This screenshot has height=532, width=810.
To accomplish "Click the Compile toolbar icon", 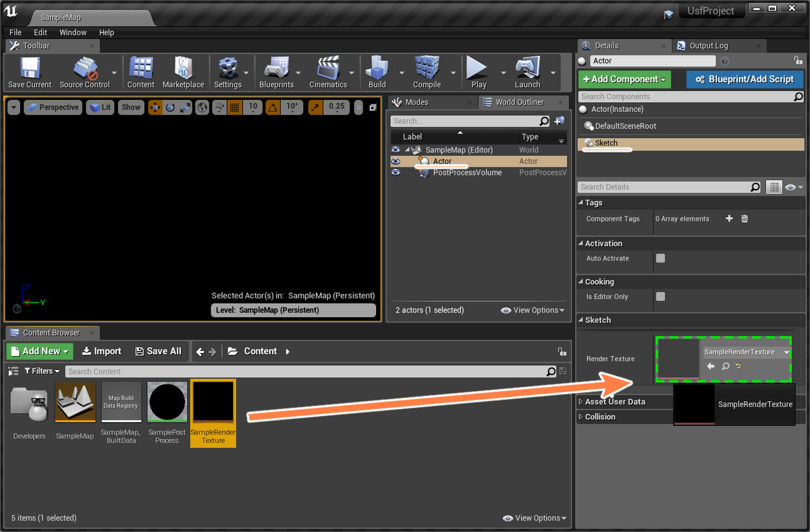I will [x=427, y=72].
